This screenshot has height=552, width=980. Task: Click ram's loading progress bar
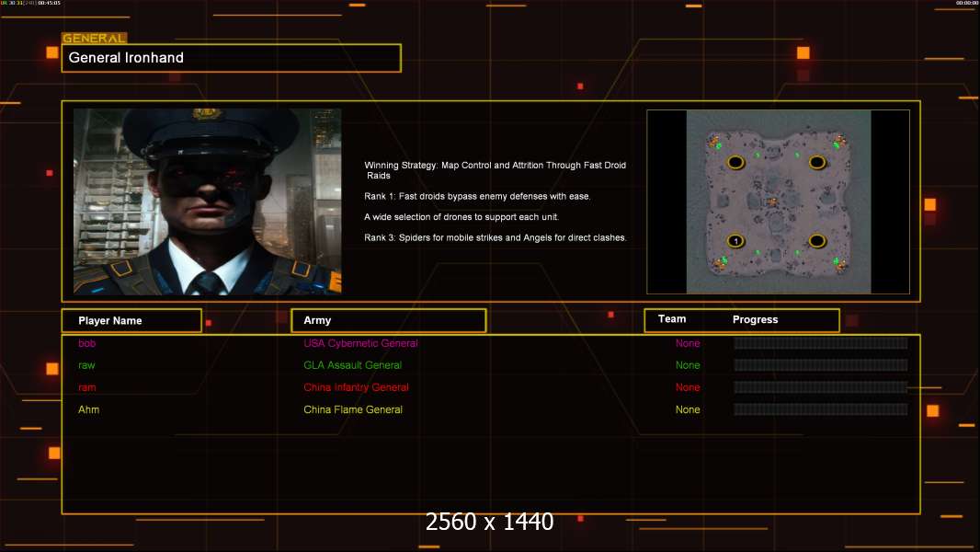[x=821, y=387]
